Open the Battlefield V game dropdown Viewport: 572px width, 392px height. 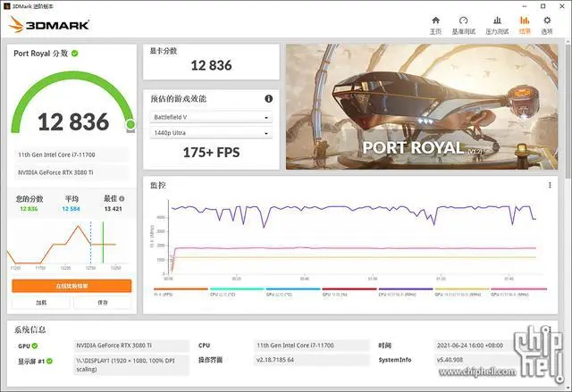211,117
